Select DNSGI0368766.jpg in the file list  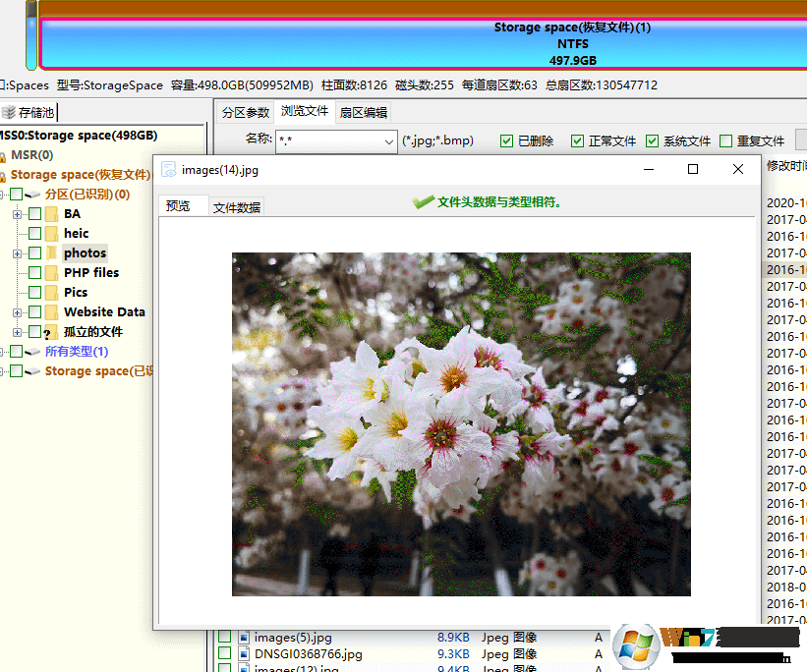coord(308,653)
